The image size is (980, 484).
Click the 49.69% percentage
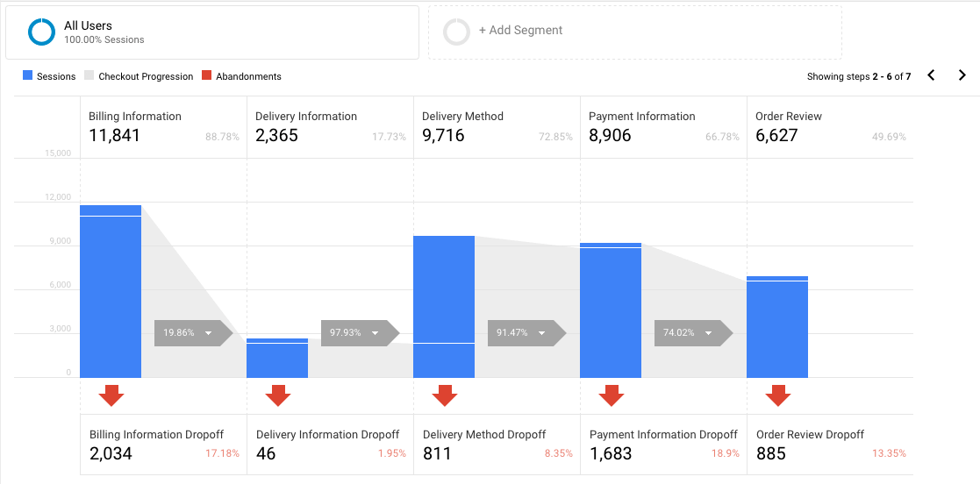890,137
